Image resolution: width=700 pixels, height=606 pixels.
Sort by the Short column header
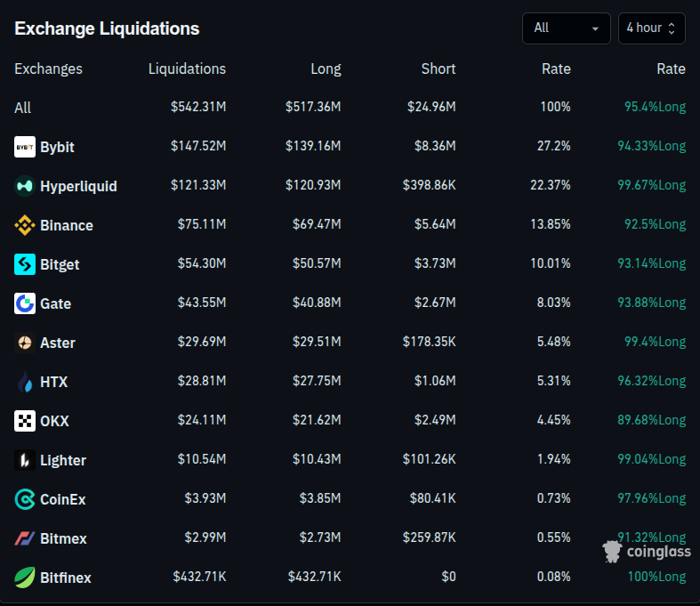[x=439, y=69]
